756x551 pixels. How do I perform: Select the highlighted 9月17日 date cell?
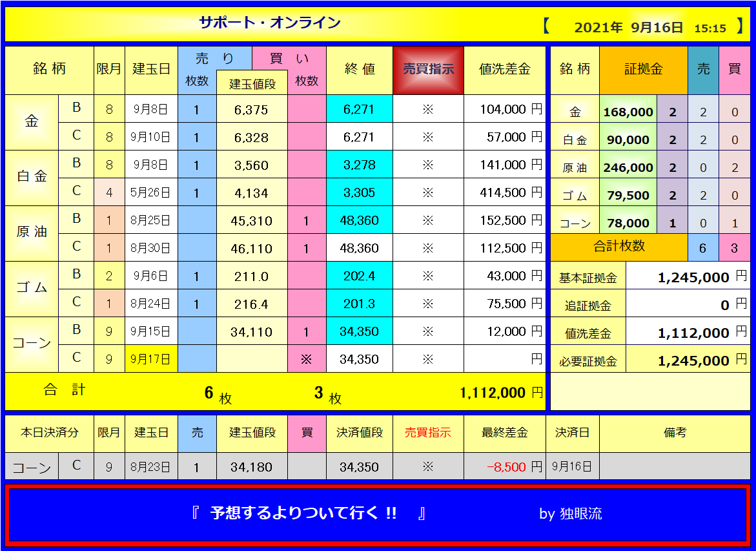coord(151,359)
